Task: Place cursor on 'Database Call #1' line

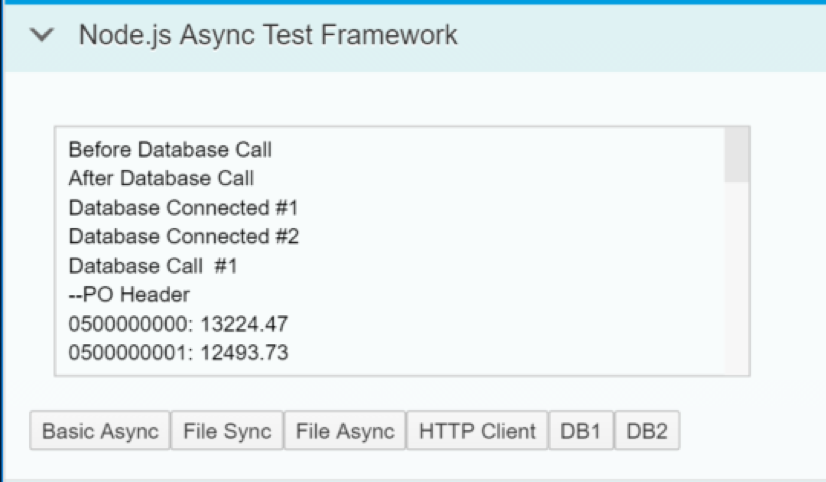Action: (x=153, y=265)
